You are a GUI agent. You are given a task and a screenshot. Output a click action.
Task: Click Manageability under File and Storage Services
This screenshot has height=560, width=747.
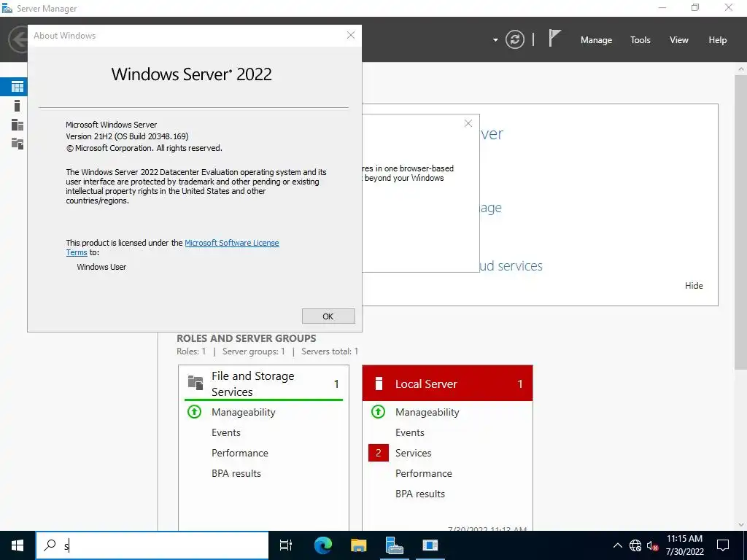244,413
